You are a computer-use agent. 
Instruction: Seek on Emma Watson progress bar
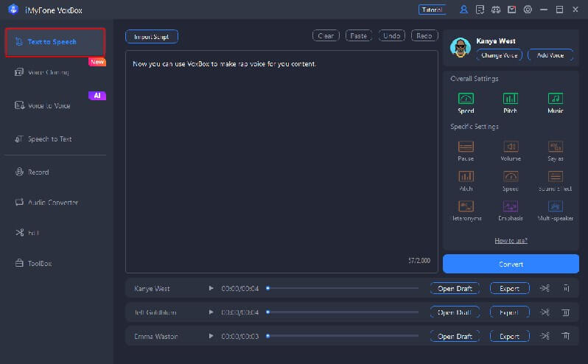[x=343, y=336]
